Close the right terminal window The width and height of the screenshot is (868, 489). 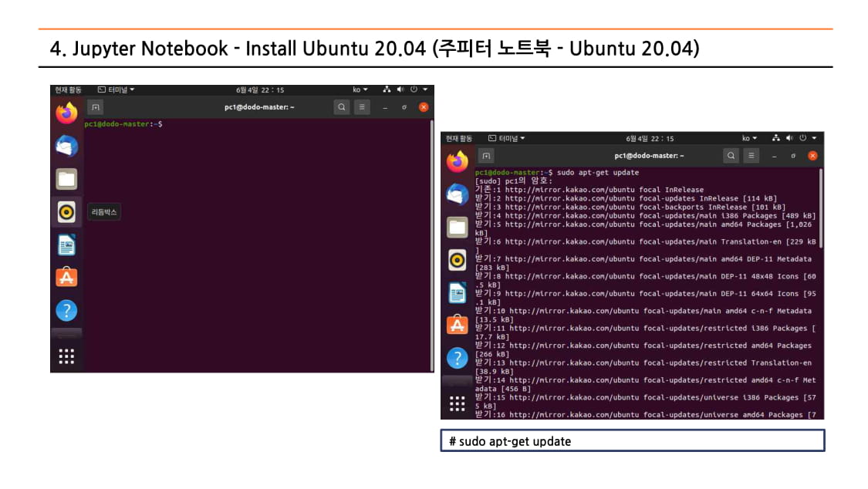click(812, 156)
